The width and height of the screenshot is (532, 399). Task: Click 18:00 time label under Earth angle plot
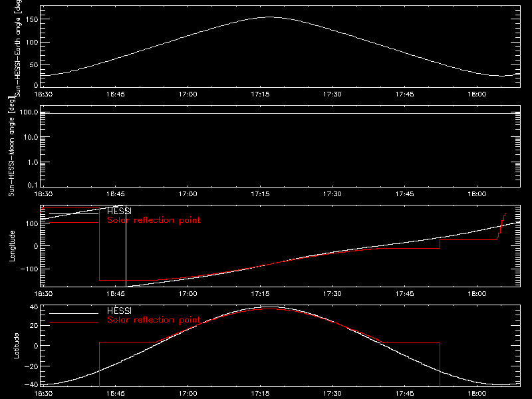pos(477,94)
